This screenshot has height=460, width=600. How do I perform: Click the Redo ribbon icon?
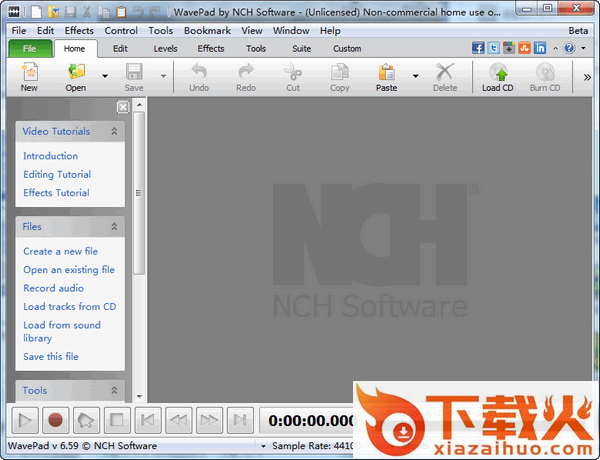pos(246,77)
